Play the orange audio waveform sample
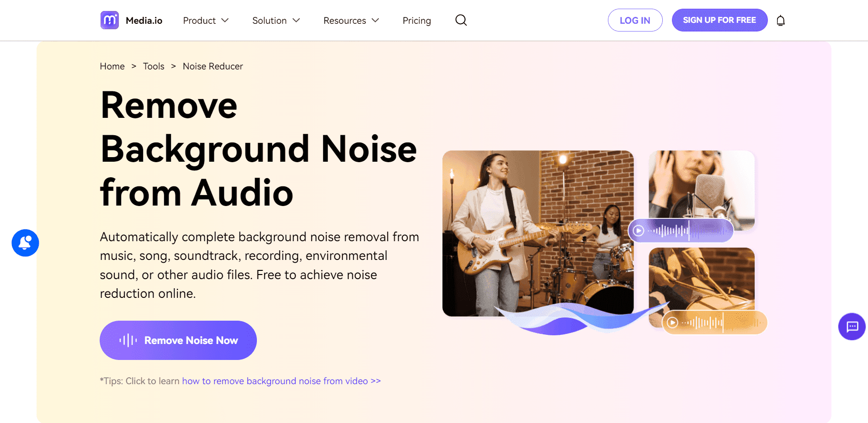The width and height of the screenshot is (868, 423). 672,323
